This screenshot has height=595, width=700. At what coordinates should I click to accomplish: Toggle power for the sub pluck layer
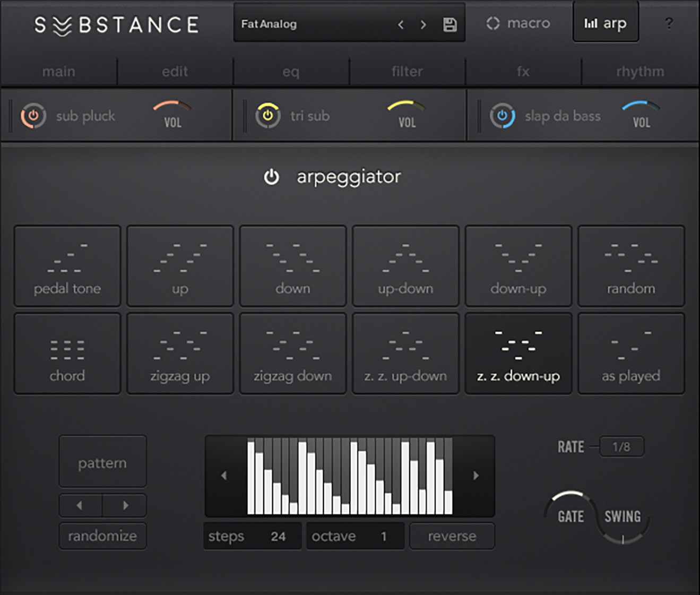[33, 116]
